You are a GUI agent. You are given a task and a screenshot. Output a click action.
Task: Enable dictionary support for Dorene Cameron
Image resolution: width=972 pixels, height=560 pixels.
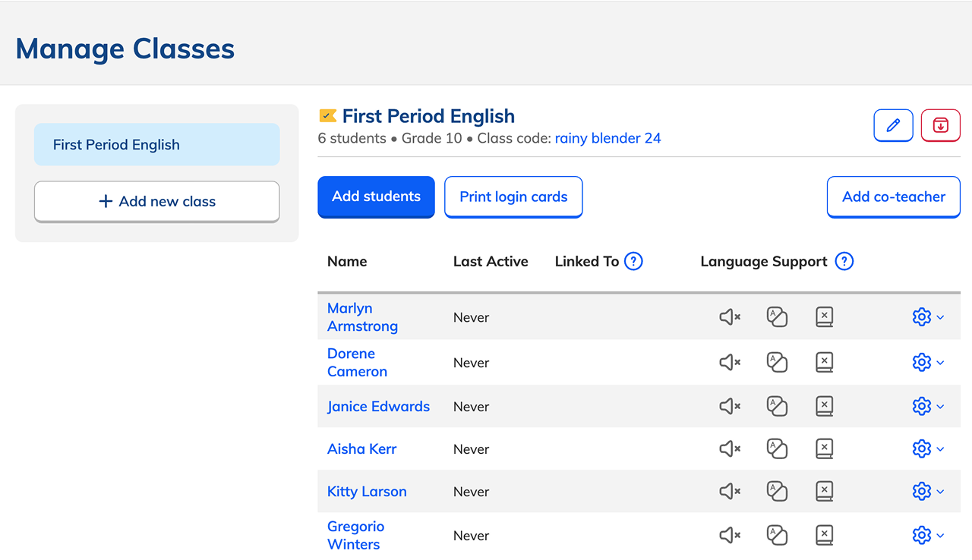click(824, 362)
